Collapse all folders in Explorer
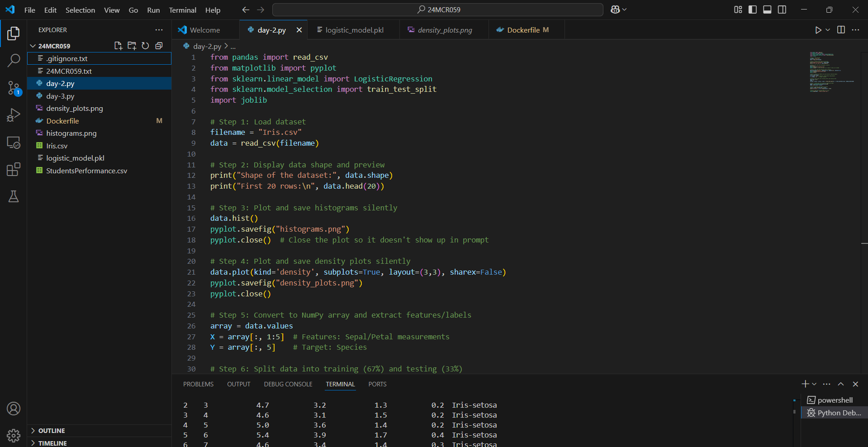868x447 pixels. pyautogui.click(x=159, y=46)
